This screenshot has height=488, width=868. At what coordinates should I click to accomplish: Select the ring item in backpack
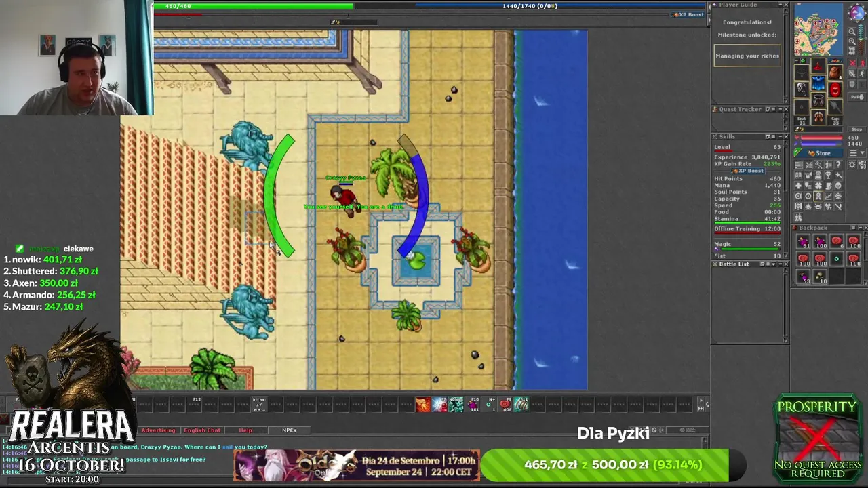[x=837, y=259]
